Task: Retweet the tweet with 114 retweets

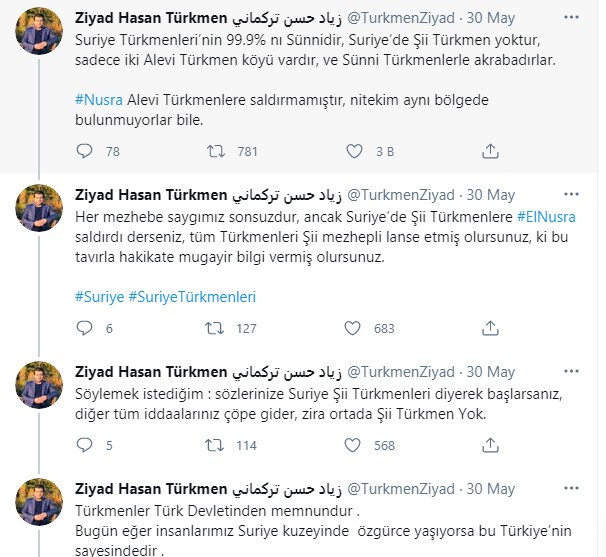Action: [214, 446]
